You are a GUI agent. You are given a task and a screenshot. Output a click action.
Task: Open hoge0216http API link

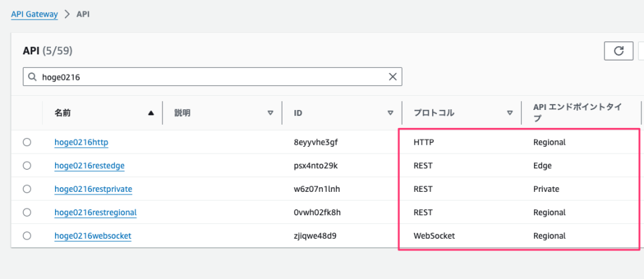[x=81, y=143]
